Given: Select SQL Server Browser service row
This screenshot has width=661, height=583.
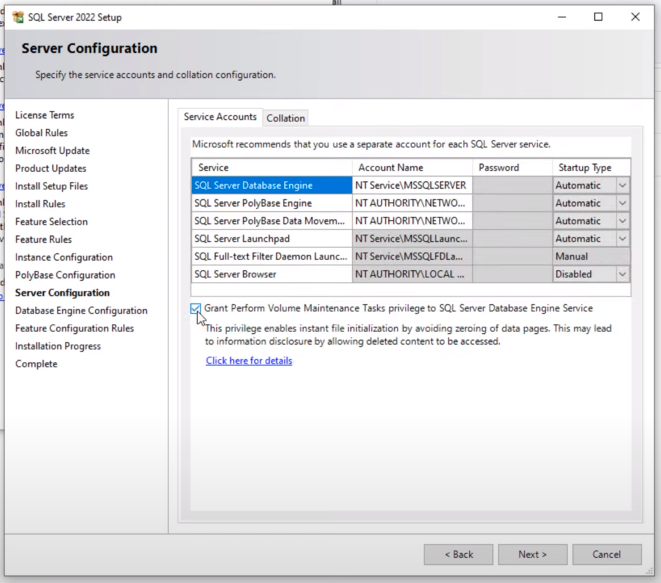Looking at the screenshot, I should click(271, 274).
